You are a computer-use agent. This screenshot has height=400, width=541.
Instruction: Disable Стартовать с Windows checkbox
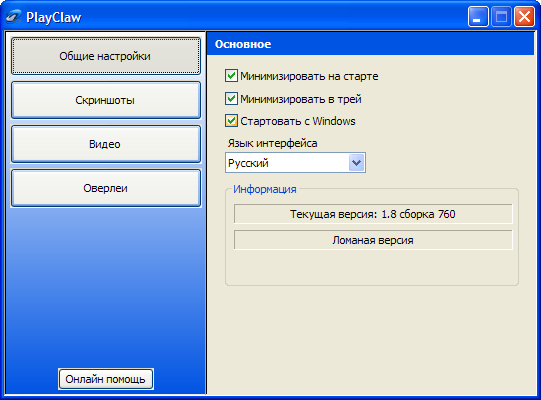coord(231,121)
